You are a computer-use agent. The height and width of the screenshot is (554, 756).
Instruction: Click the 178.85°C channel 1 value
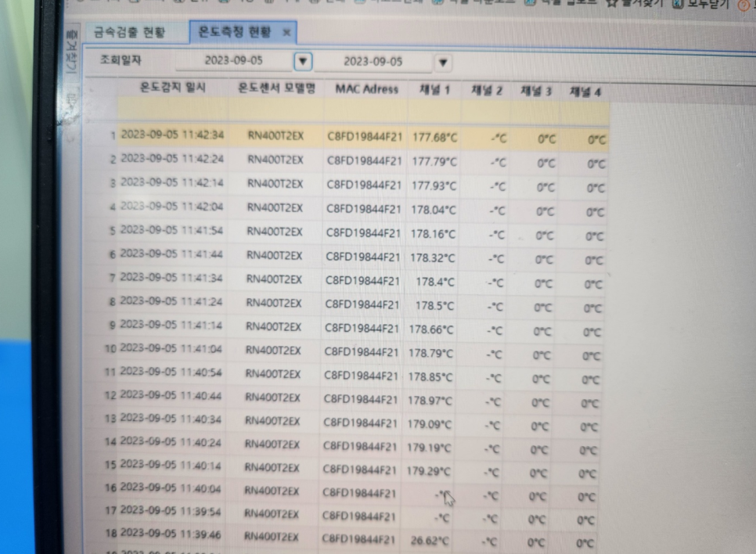tap(430, 377)
